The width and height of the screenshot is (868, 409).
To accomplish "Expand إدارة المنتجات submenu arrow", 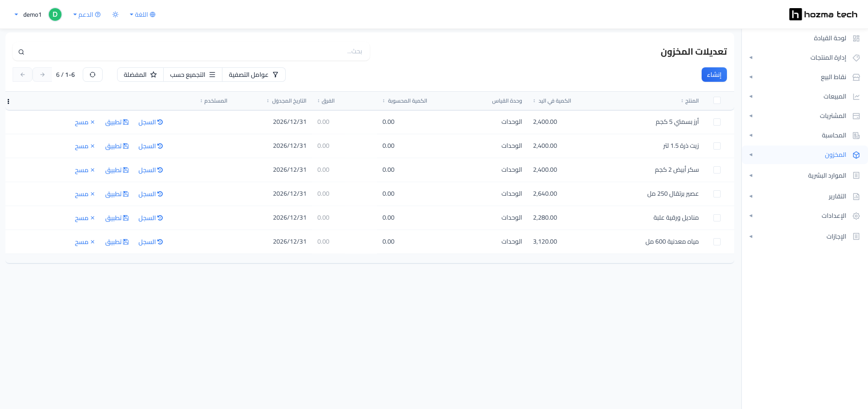I will [x=751, y=58].
